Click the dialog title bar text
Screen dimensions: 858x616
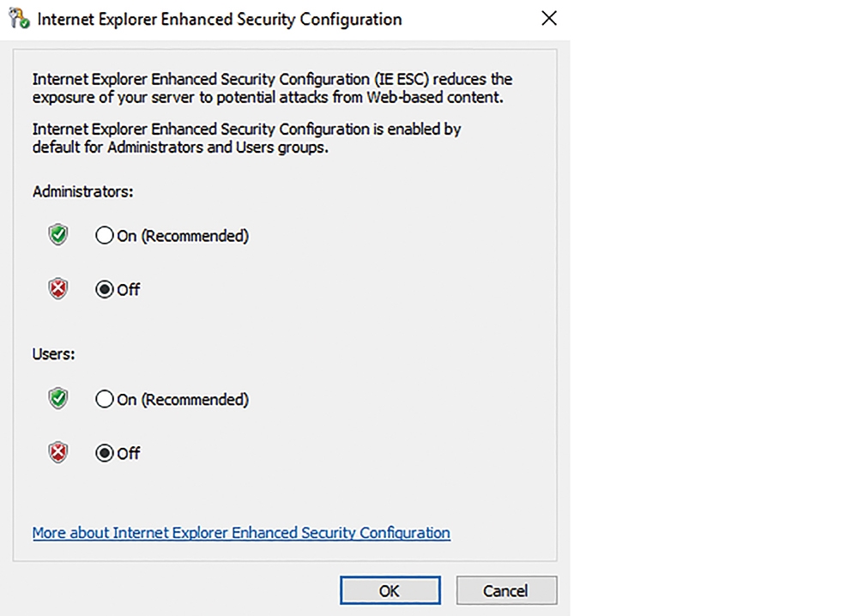220,19
